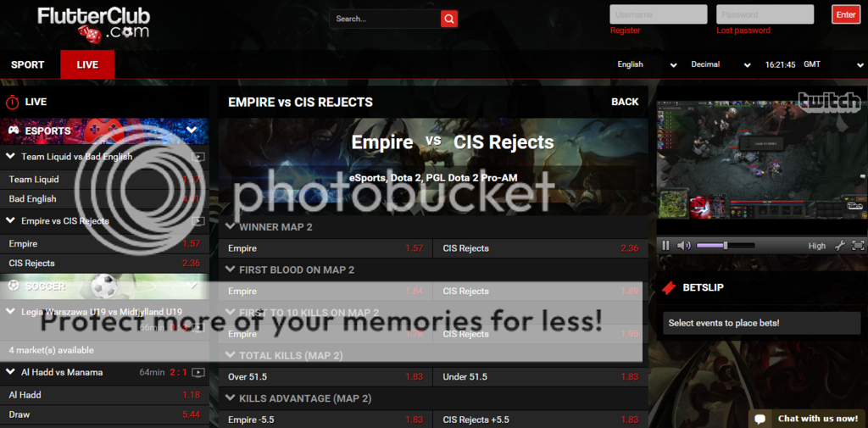Enter fullscreen on the Twitch player
This screenshot has width=868, height=428.
pyautogui.click(x=858, y=245)
